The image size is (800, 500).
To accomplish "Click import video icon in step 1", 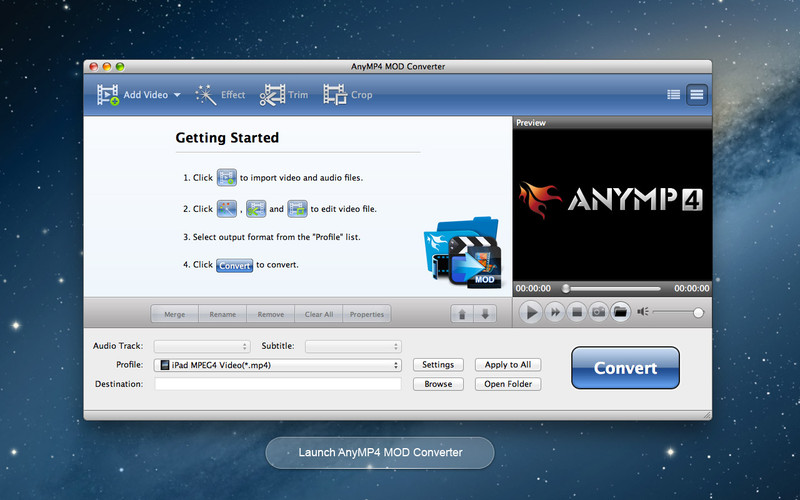I will click(227, 178).
